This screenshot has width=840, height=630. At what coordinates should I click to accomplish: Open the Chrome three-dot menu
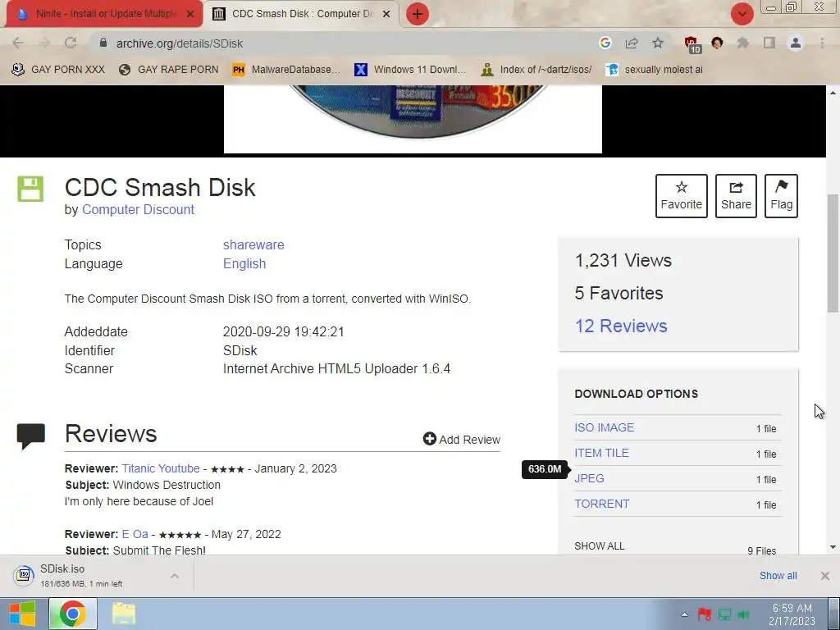[822, 43]
